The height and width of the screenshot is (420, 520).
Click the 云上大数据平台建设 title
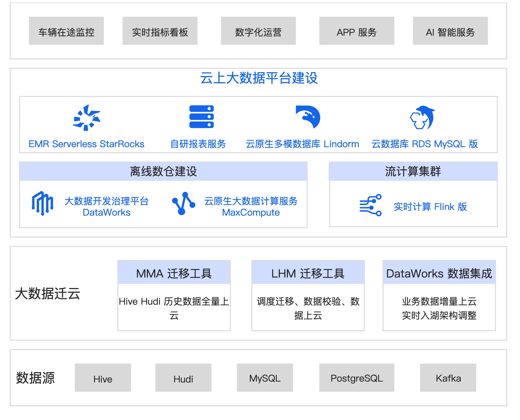click(x=259, y=78)
